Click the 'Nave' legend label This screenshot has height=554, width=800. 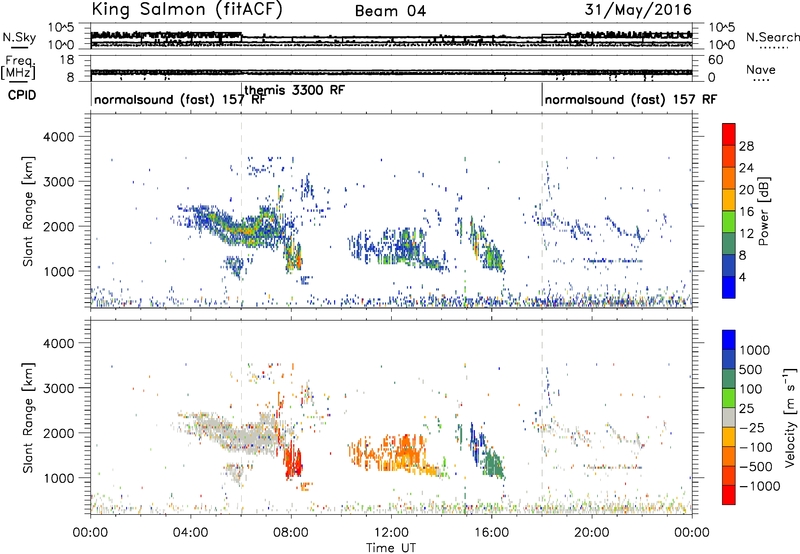coord(761,70)
